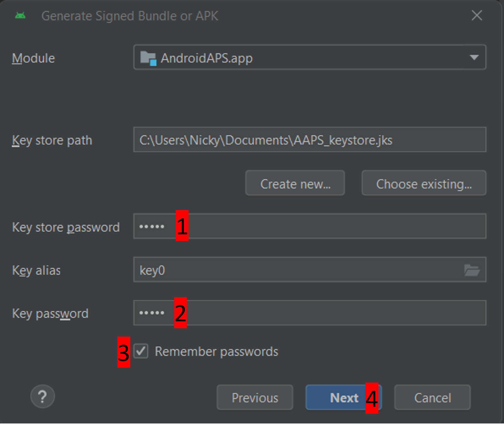This screenshot has height=429, width=504.
Task: Go back with the Previous button
Action: [x=255, y=397]
